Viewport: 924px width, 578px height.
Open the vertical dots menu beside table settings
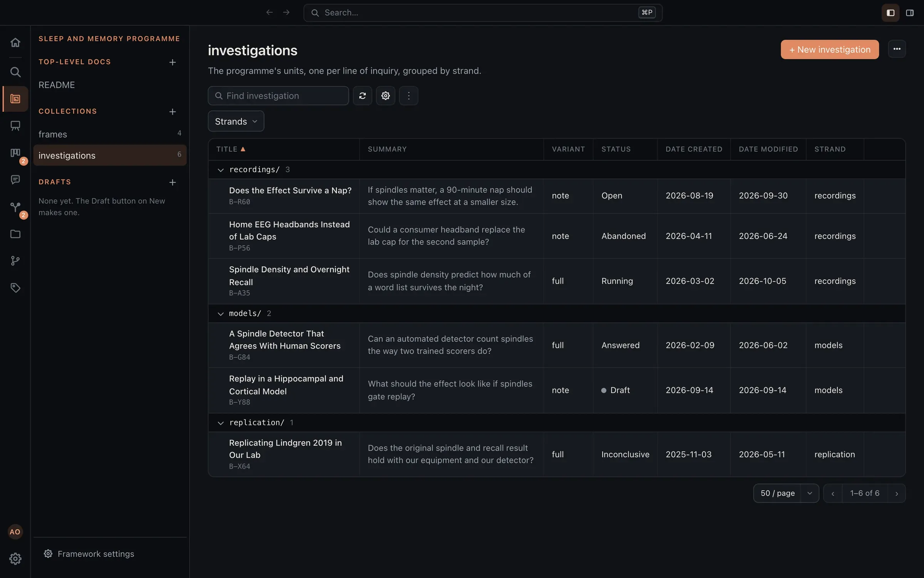[408, 96]
